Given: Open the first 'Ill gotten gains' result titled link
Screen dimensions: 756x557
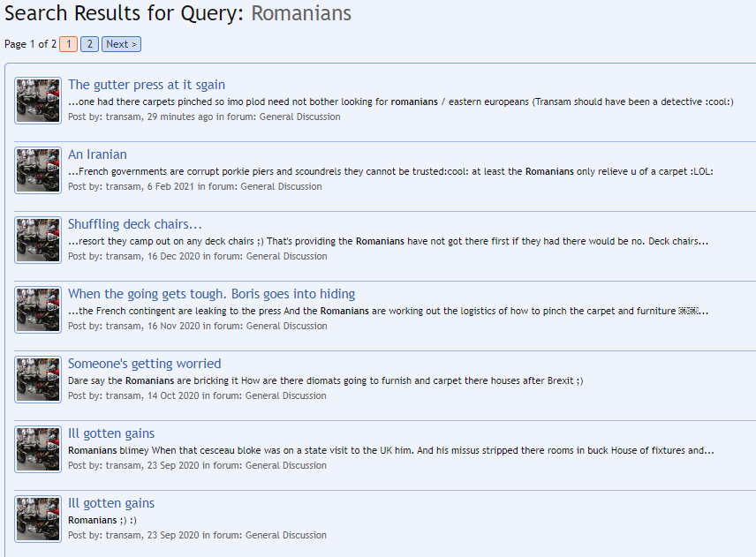Looking at the screenshot, I should [111, 433].
